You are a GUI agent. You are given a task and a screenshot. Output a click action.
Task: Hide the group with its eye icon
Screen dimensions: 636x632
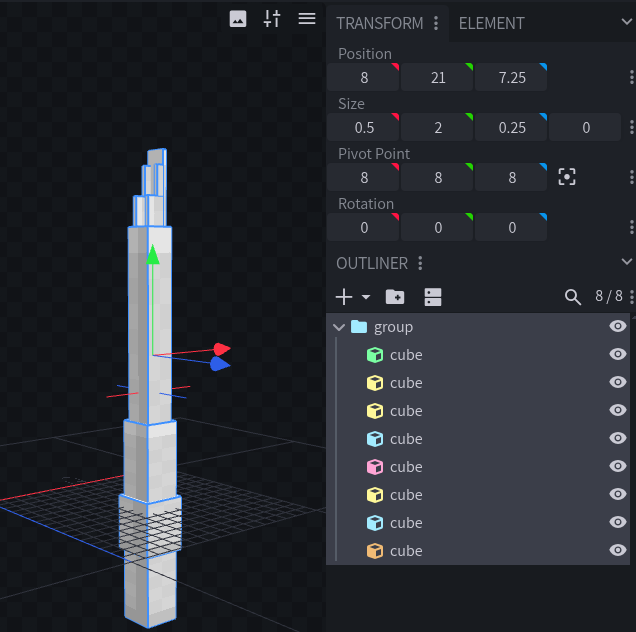pos(618,326)
